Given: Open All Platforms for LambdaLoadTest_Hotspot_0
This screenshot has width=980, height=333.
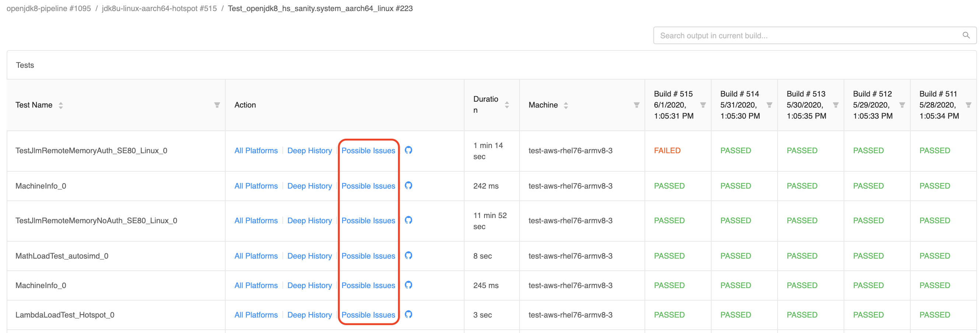Looking at the screenshot, I should point(256,315).
